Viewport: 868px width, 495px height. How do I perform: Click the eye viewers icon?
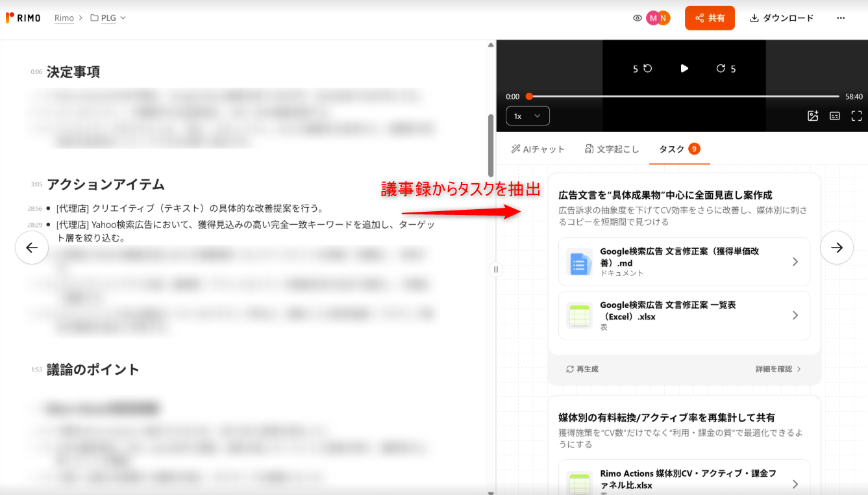[638, 18]
